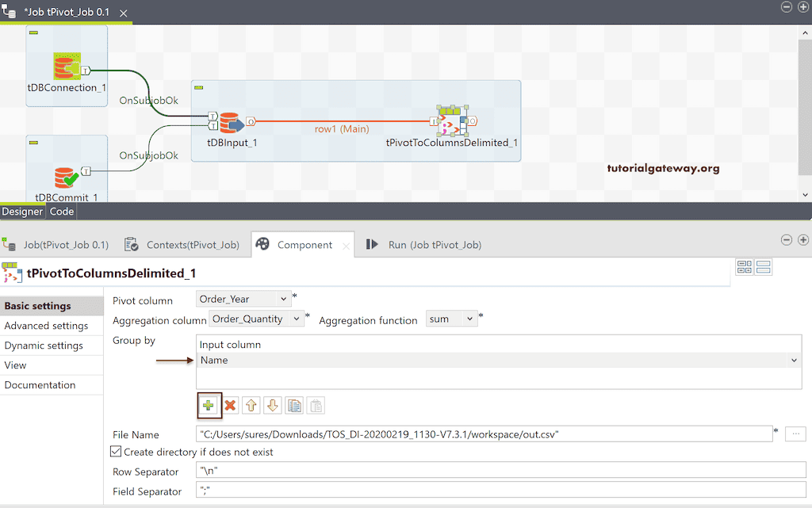The height and width of the screenshot is (508, 812).
Task: Toggle Create directory if does not exist
Action: click(x=116, y=452)
